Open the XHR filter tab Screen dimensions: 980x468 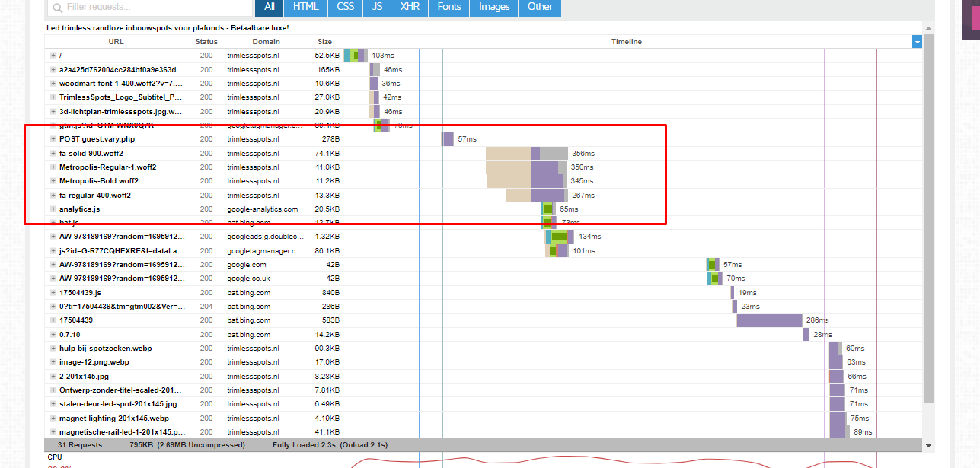tap(410, 7)
